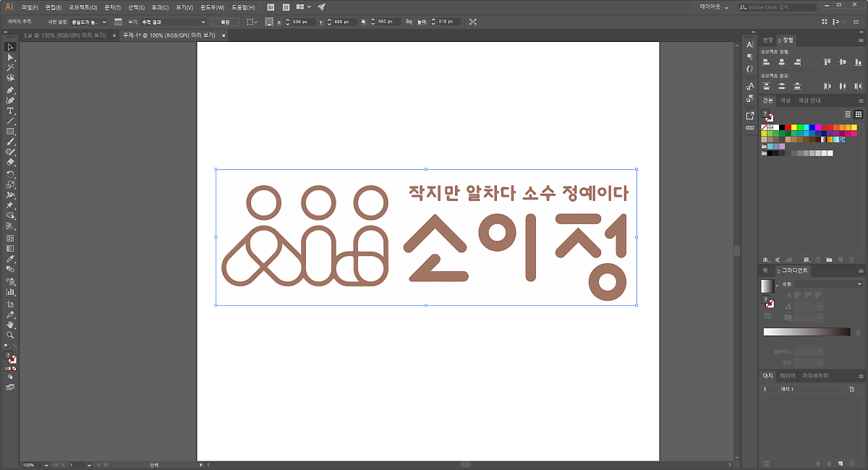868x470 pixels.
Task: Toggle constrain width and height proportions link
Action: pos(410,22)
